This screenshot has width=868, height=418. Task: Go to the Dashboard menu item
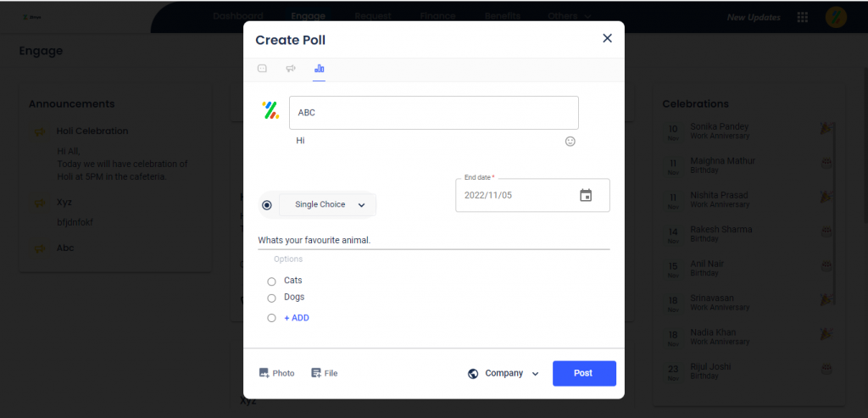[x=238, y=17]
